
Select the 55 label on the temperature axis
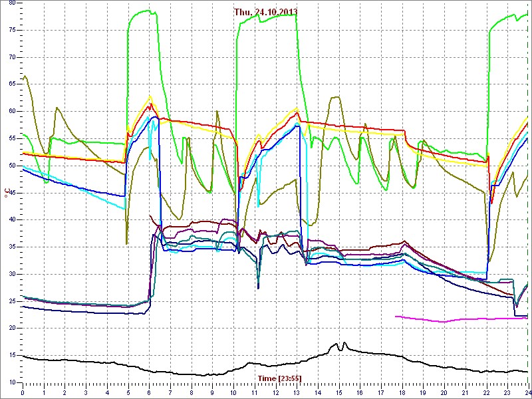click(x=12, y=139)
